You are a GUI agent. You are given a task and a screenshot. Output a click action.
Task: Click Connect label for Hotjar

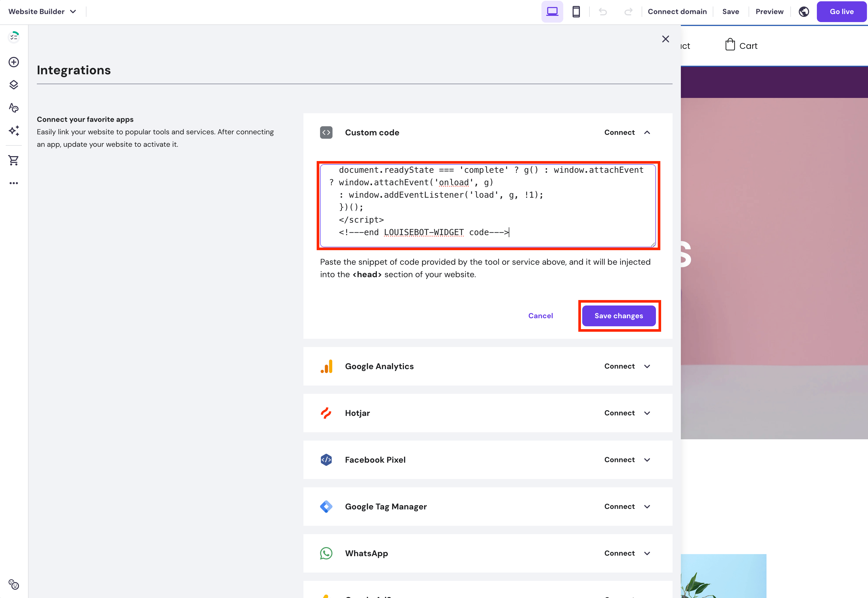point(620,413)
